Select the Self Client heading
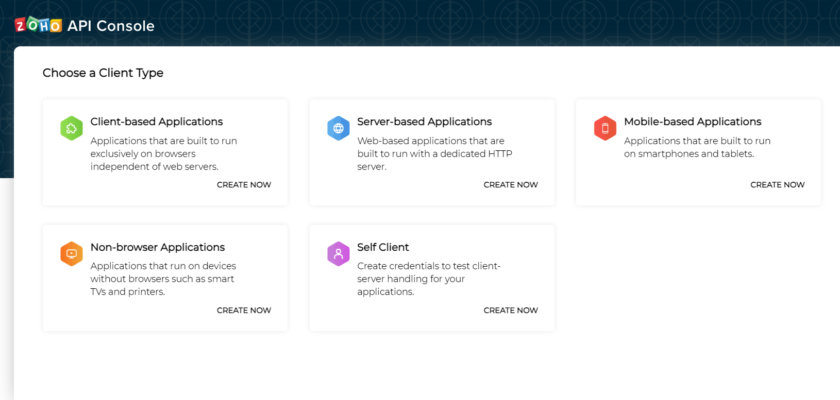This screenshot has height=400, width=840. 383,247
